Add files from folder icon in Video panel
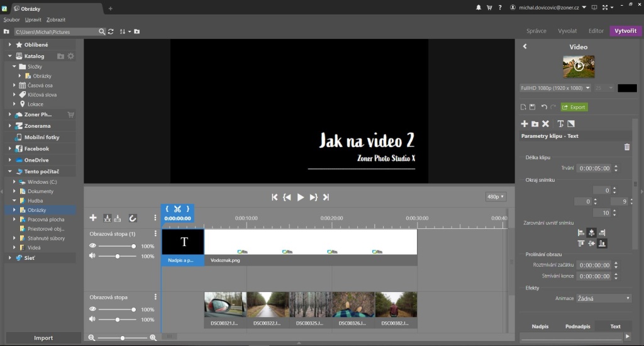 535,124
